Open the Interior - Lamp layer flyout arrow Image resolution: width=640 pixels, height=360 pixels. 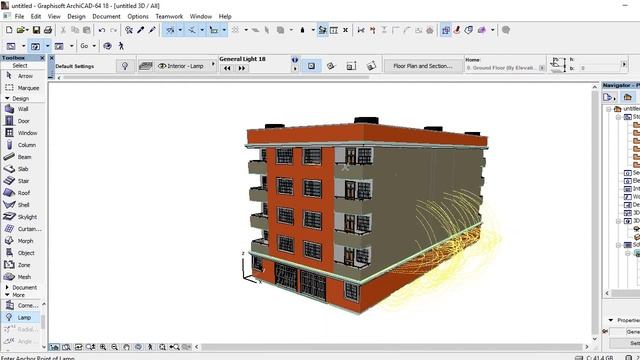click(213, 64)
